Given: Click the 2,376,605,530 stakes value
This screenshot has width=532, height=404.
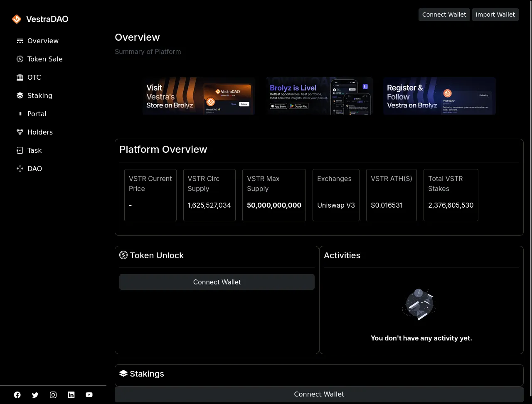Looking at the screenshot, I should point(451,205).
